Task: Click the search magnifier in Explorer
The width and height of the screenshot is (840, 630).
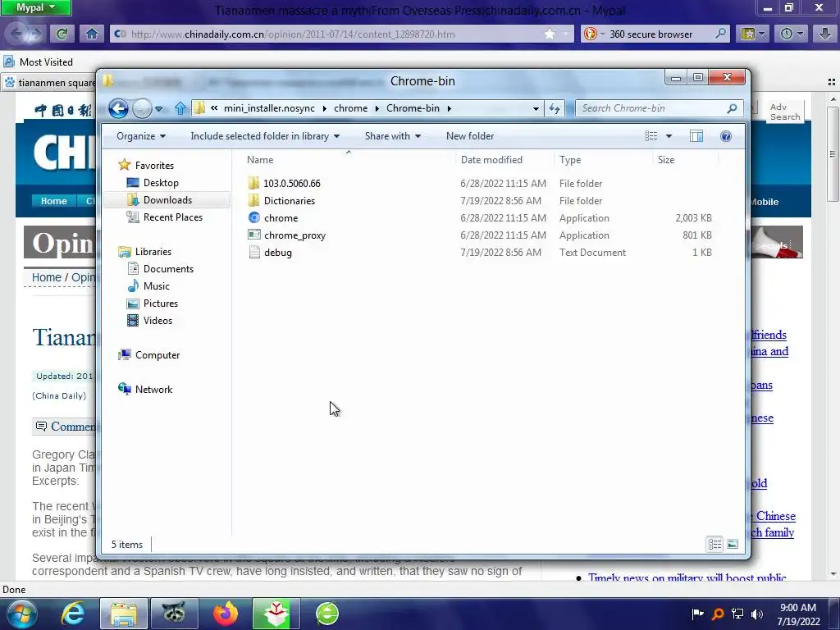Action: [732, 108]
